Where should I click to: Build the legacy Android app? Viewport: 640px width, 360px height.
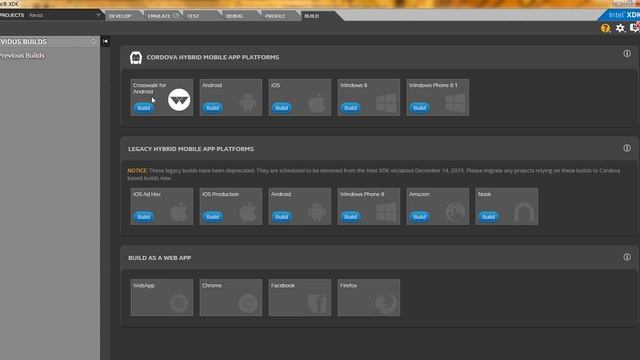click(x=282, y=217)
